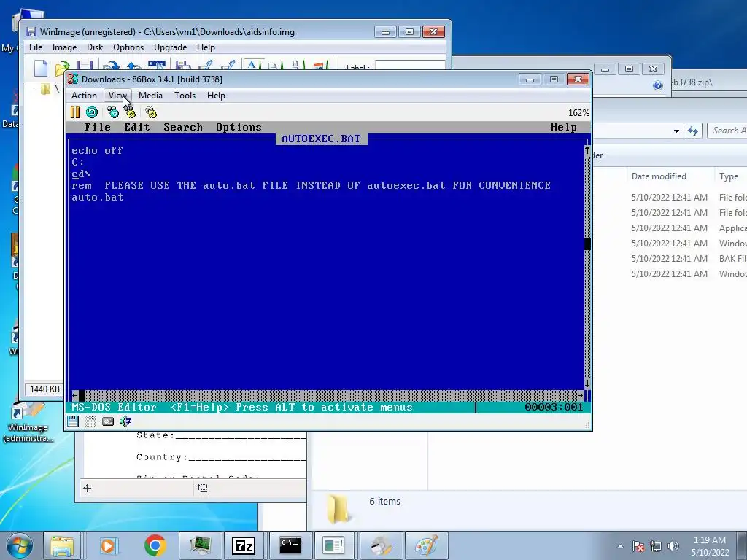747x560 pixels.
Task: Click Action Center flag in system tray
Action: 638,546
